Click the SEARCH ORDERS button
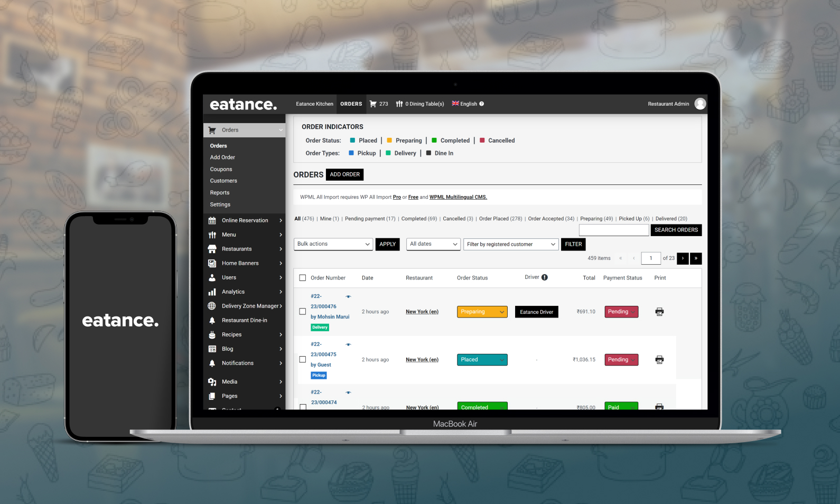Image resolution: width=840 pixels, height=504 pixels. tap(676, 230)
